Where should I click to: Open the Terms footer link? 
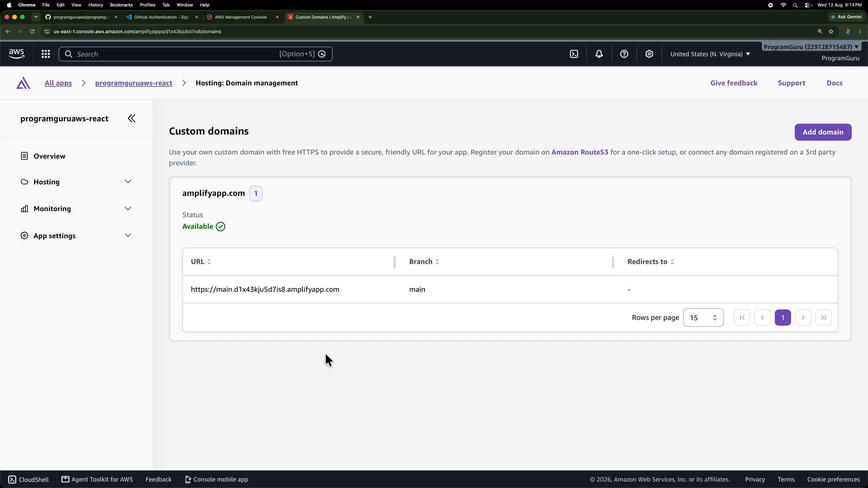coord(786,479)
